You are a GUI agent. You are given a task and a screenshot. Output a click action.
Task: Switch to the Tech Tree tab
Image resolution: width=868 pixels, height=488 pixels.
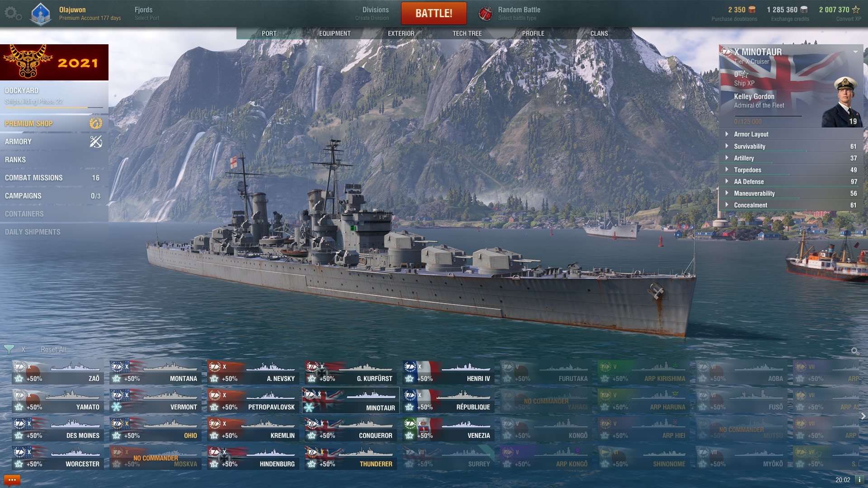(x=467, y=33)
